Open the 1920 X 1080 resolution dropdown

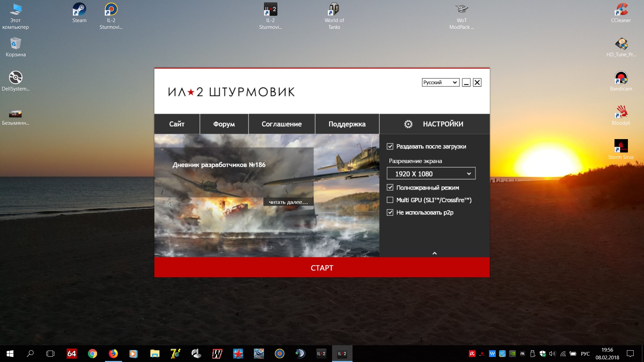(431, 174)
